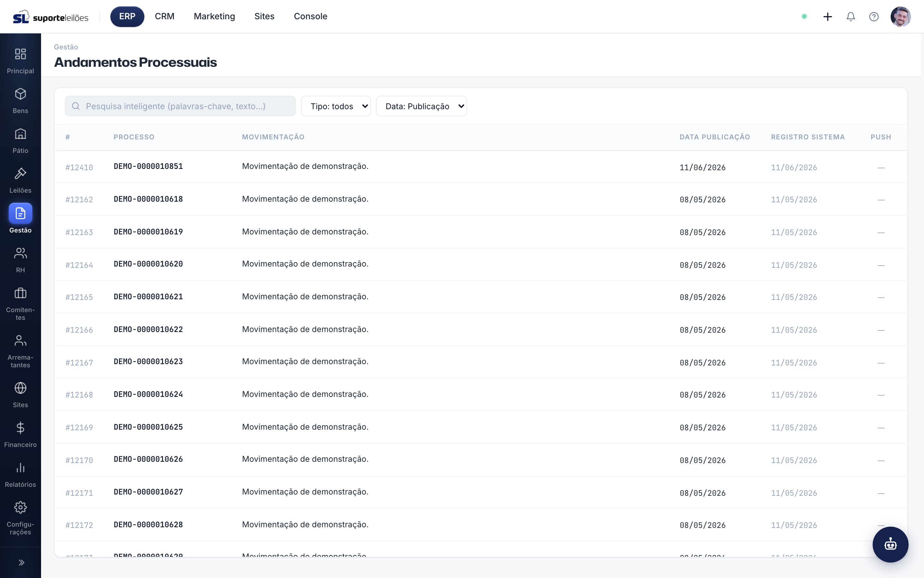This screenshot has width=924, height=578.
Task: Open help question mark icon
Action: pyautogui.click(x=874, y=16)
